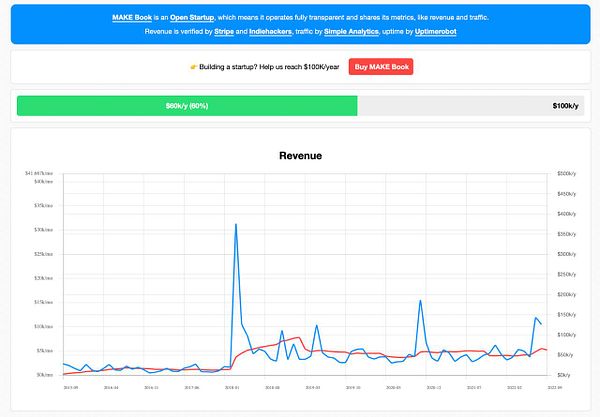This screenshot has height=417, width=600.
Task: Click the 2019-10 x-axis date label
Action: 353,388
